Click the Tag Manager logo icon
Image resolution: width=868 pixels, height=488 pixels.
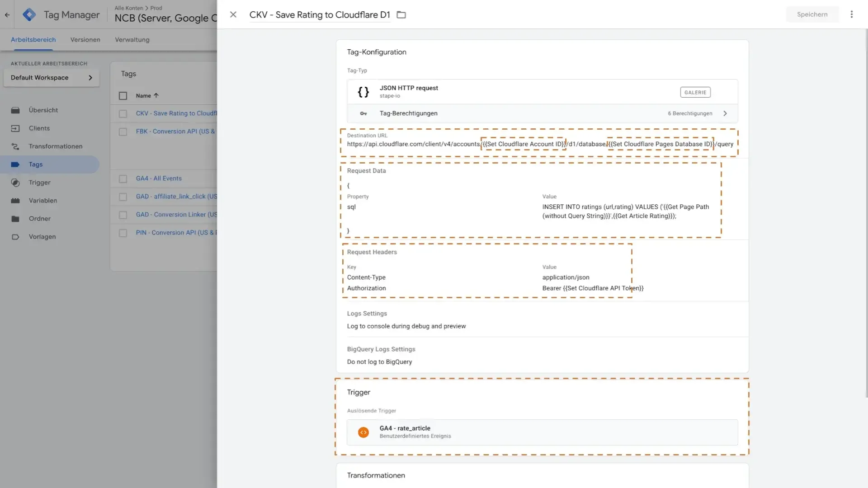click(29, 15)
